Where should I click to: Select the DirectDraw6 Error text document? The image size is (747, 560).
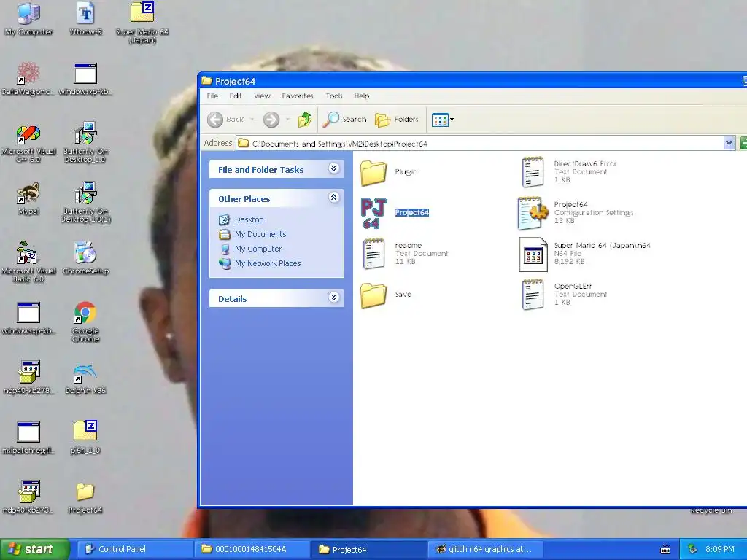pyautogui.click(x=569, y=171)
